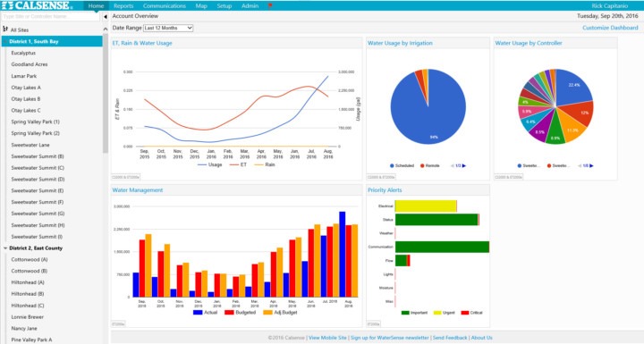Select Sweetwater Summit (E)

tap(38, 191)
